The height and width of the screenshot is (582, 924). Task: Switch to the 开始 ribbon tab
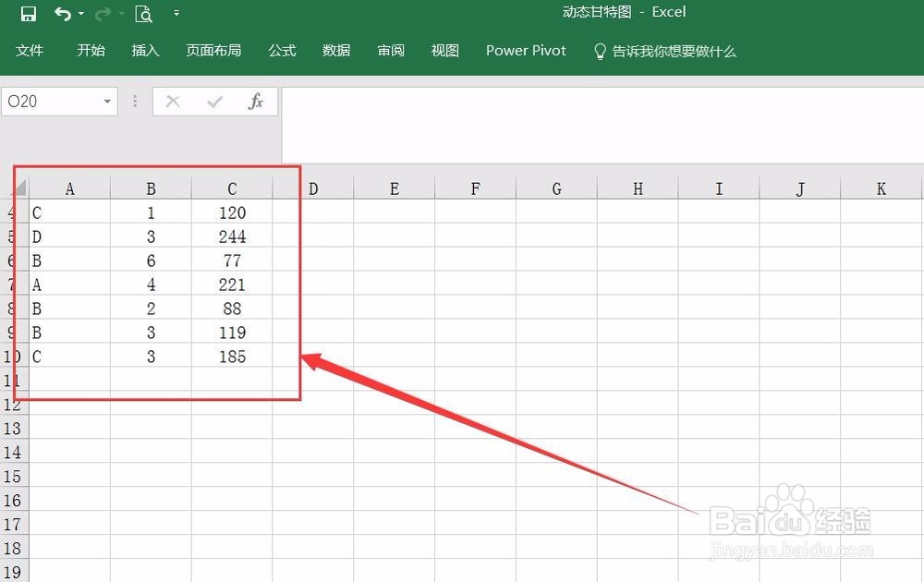91,51
